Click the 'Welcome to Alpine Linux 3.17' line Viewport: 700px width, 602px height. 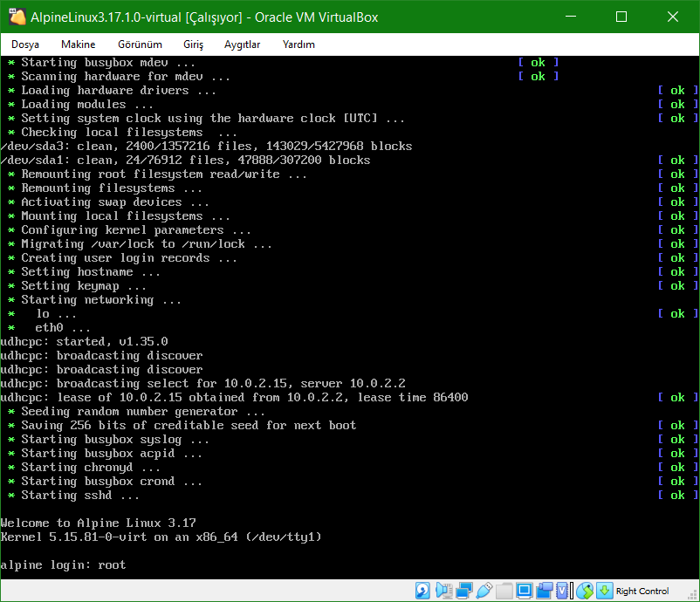pos(99,523)
